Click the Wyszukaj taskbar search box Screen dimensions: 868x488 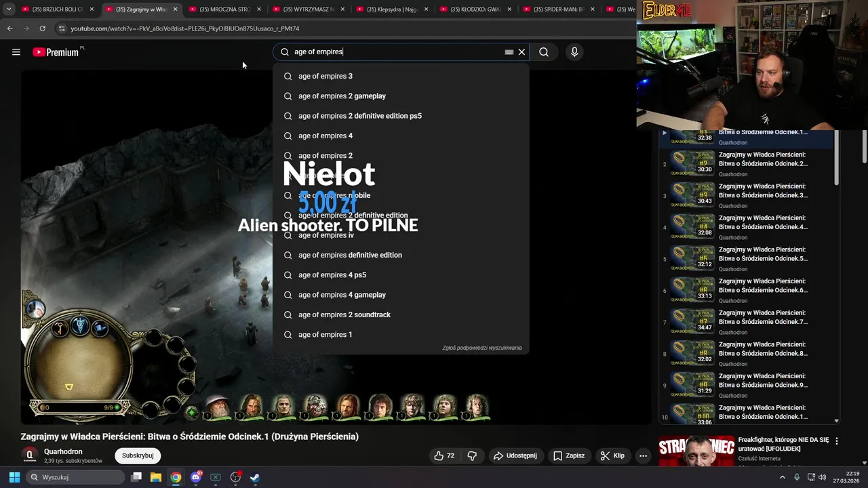point(76,477)
